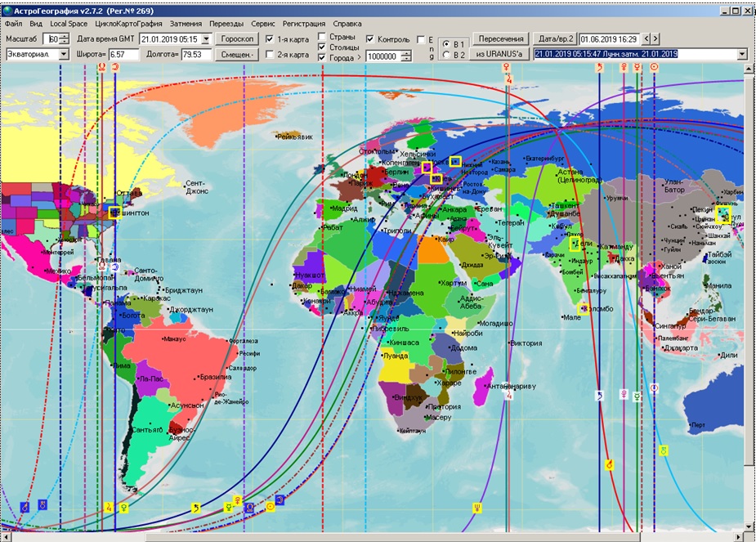Open the 'ЦиклоКартоГрафия' menu
Screen dimensions: 756x542
point(128,24)
